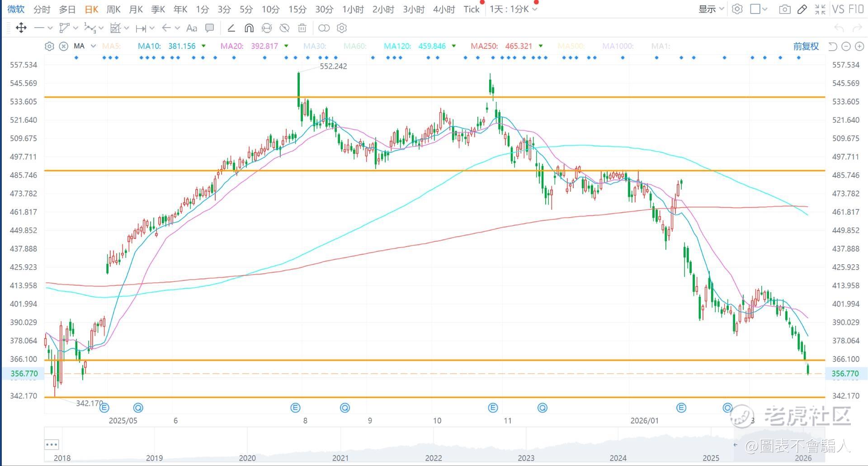Open MA indicator settings gear

click(50, 46)
